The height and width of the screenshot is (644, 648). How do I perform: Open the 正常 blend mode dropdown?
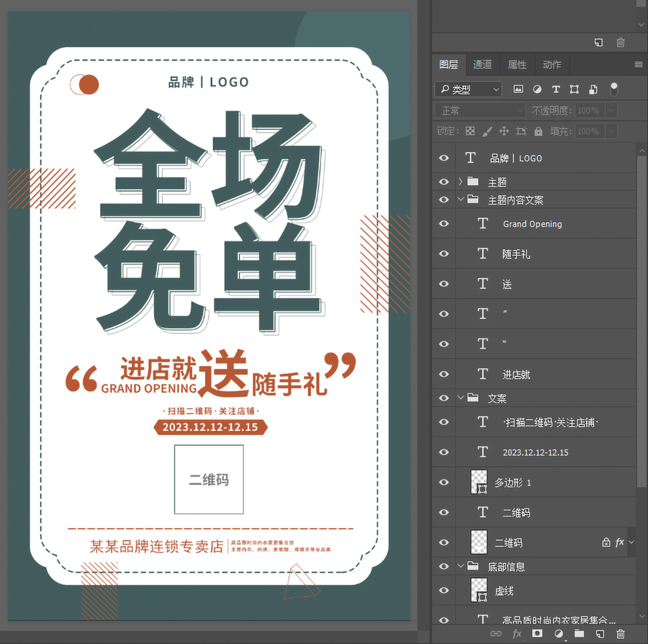point(480,110)
